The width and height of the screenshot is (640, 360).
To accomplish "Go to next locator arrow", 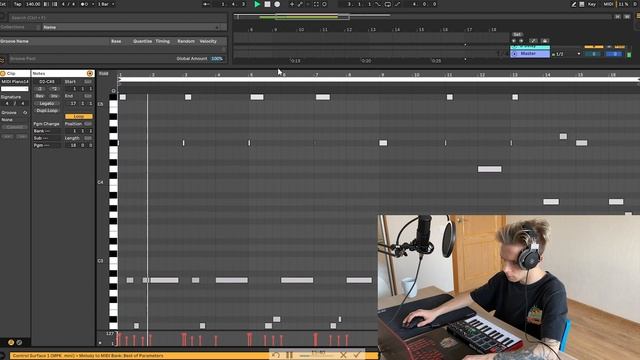I will [x=521, y=41].
